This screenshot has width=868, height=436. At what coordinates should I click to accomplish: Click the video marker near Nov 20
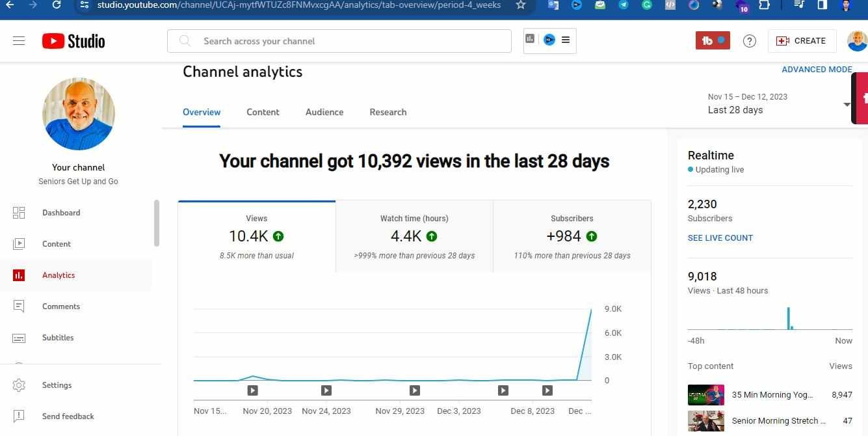252,390
